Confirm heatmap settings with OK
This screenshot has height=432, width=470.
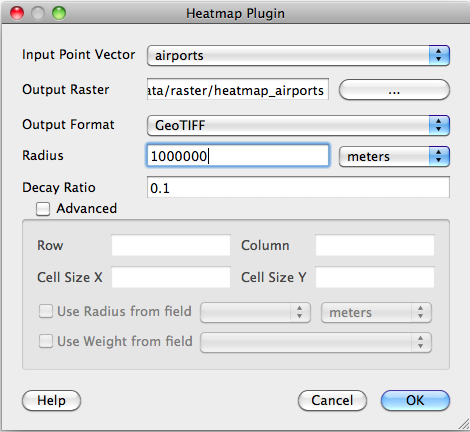point(415,401)
